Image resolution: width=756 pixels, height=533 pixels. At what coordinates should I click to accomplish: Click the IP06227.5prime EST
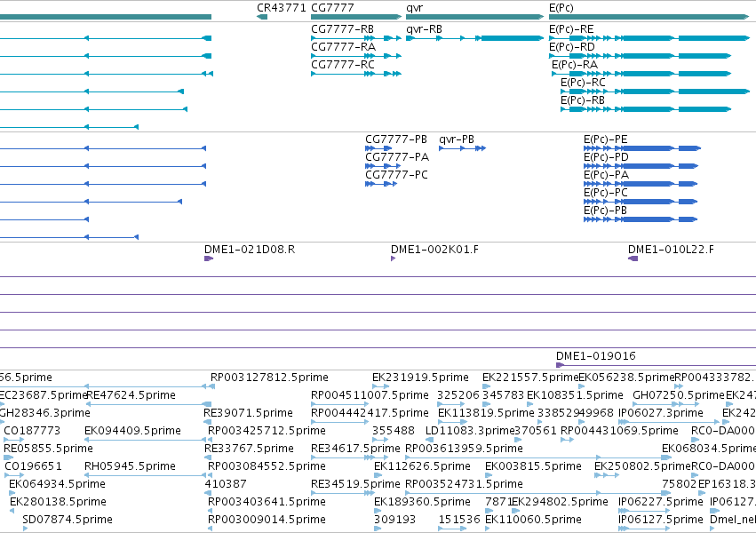(644, 512)
